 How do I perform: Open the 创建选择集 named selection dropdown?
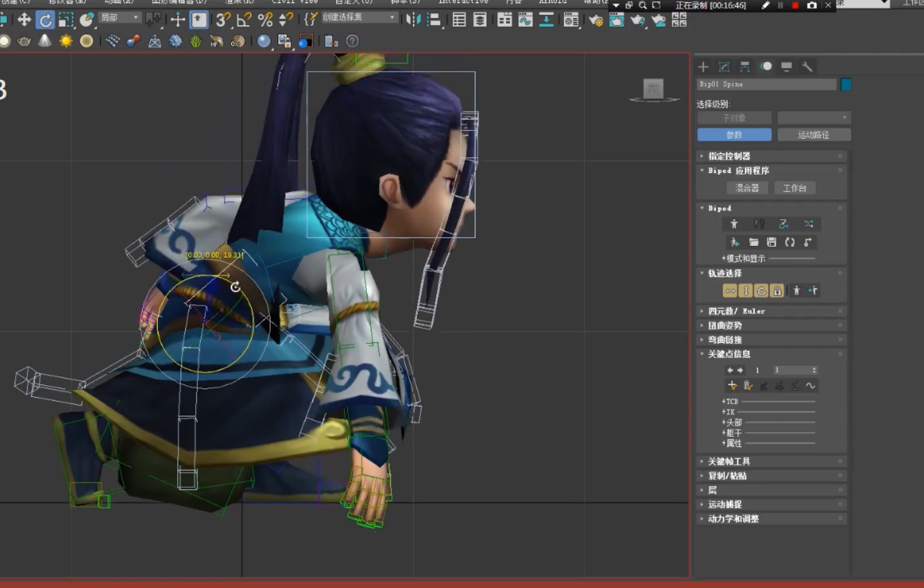pos(359,17)
